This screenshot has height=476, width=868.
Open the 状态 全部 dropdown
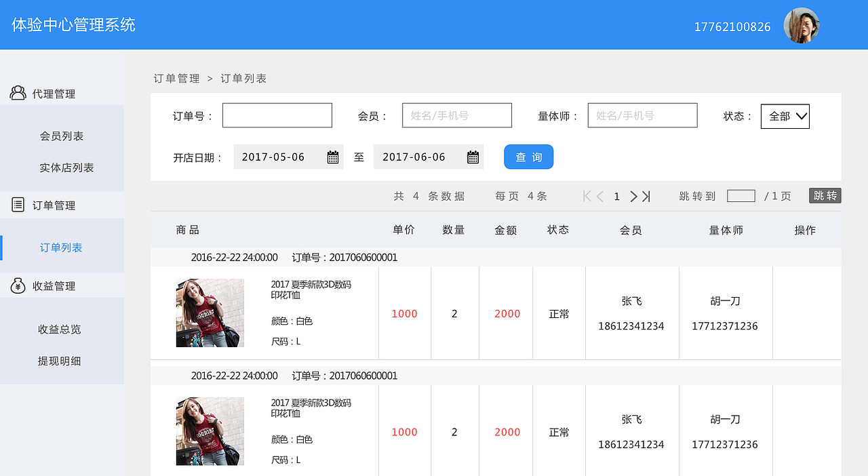tap(785, 115)
